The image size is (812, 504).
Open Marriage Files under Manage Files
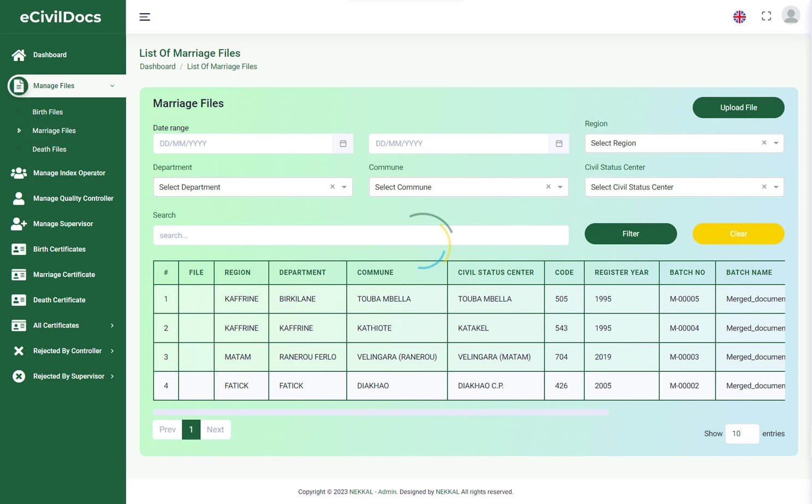tap(54, 131)
